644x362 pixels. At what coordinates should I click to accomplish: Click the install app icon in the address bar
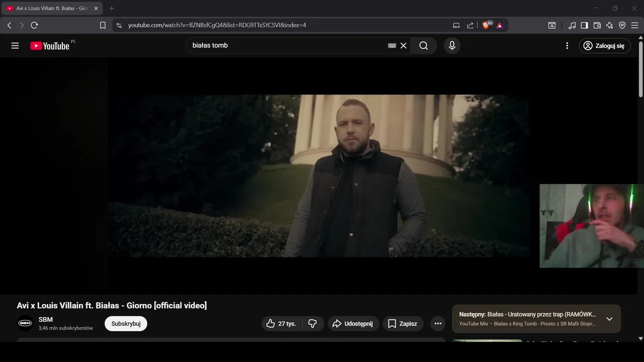[456, 25]
